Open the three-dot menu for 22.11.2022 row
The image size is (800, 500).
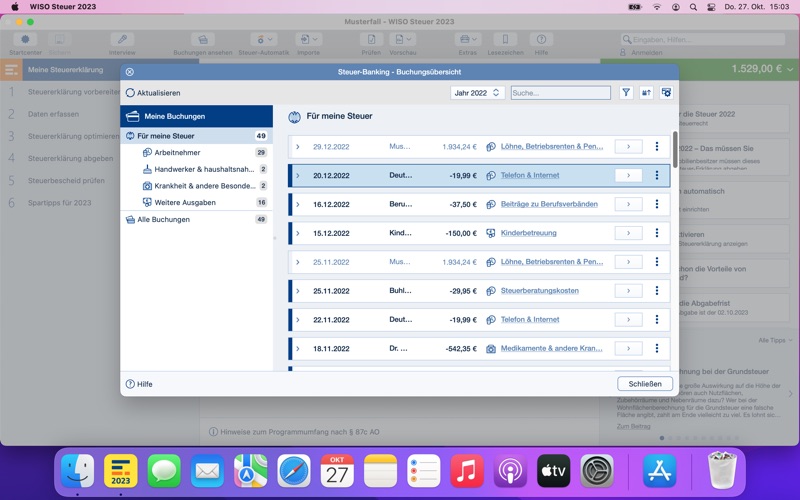coord(657,320)
